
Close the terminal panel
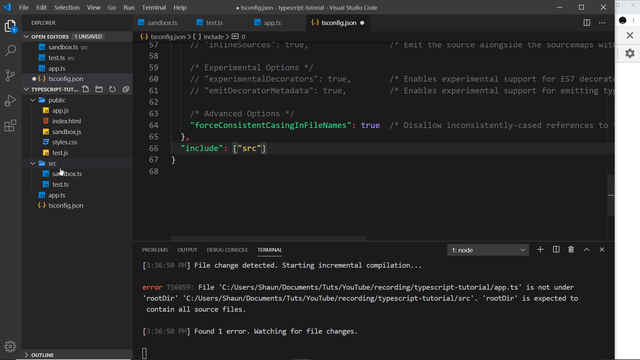(602, 249)
